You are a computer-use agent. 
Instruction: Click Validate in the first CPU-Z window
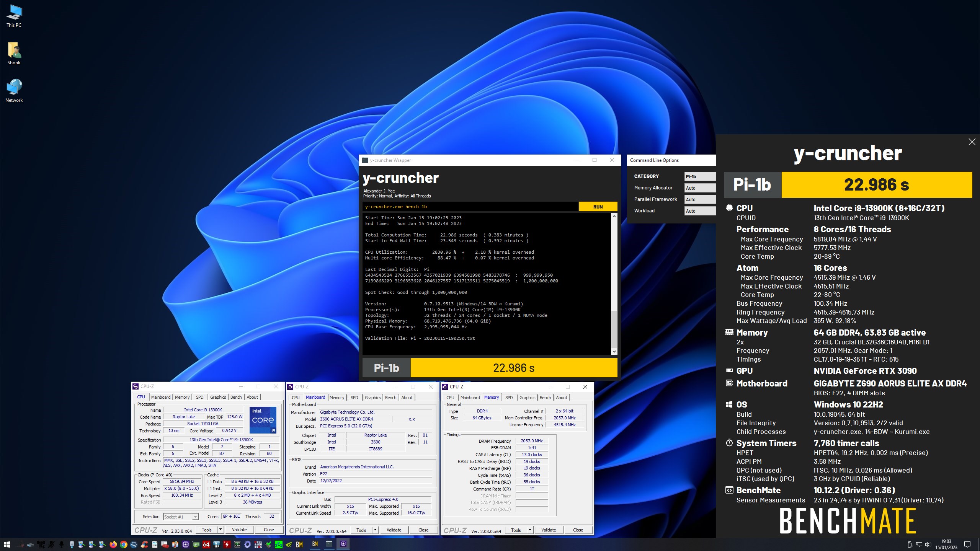[x=239, y=530]
